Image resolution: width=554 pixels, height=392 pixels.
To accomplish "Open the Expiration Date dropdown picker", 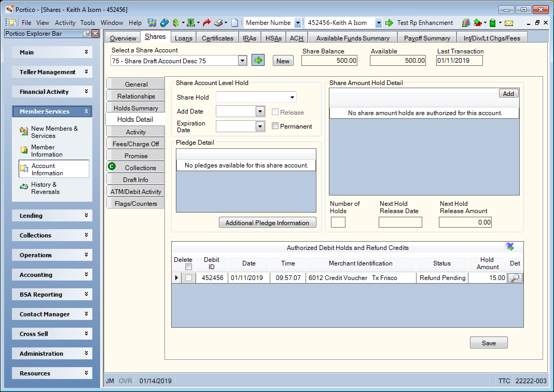I will point(260,126).
